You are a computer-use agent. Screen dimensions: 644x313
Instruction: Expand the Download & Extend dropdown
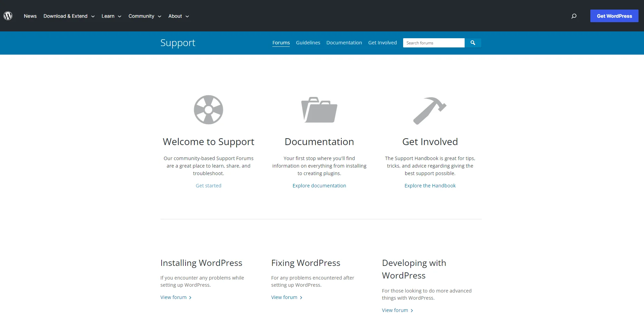coord(69,16)
